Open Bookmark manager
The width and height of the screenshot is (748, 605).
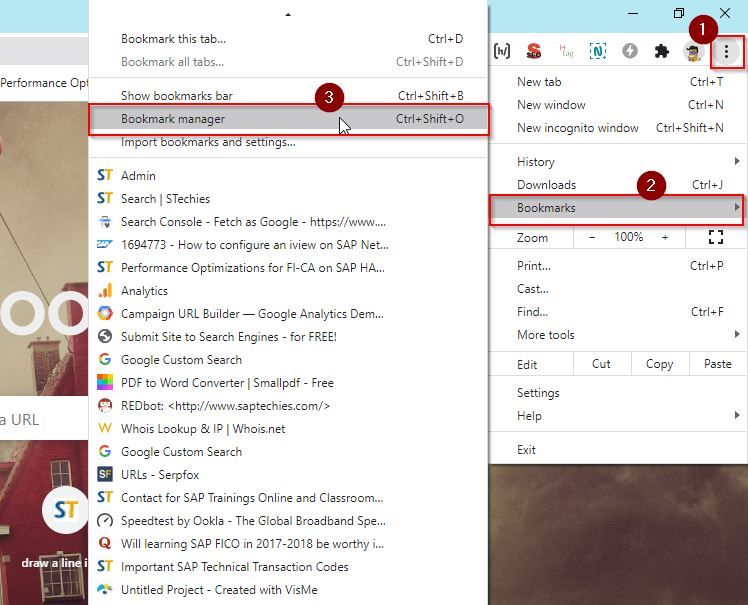(x=288, y=119)
